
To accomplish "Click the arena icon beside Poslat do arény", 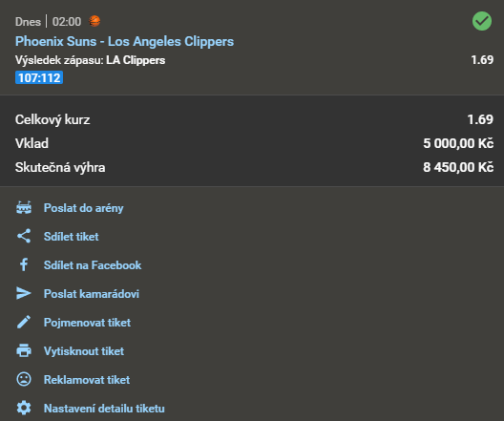I will [24, 207].
